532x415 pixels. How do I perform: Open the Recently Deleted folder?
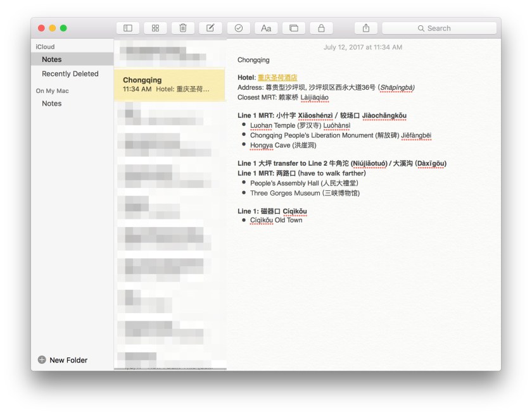(70, 74)
